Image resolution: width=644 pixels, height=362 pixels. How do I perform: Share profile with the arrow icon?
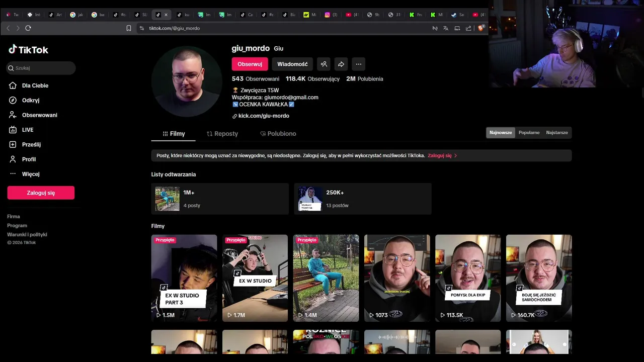[x=341, y=64]
